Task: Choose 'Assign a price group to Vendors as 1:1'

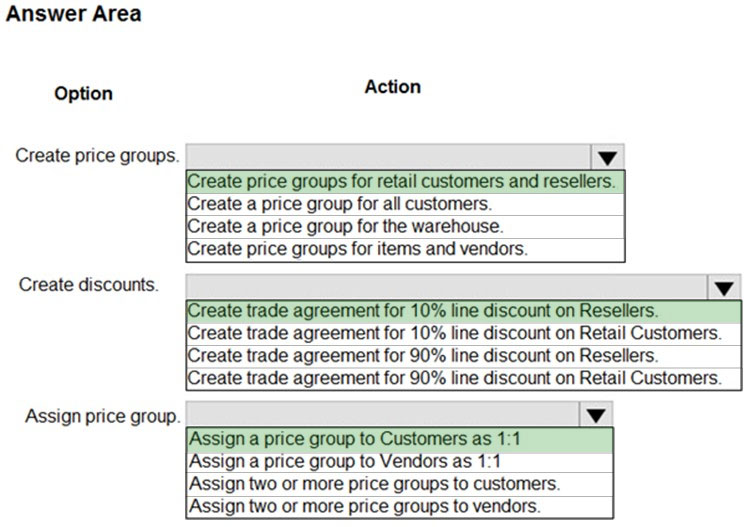Action: (x=400, y=462)
